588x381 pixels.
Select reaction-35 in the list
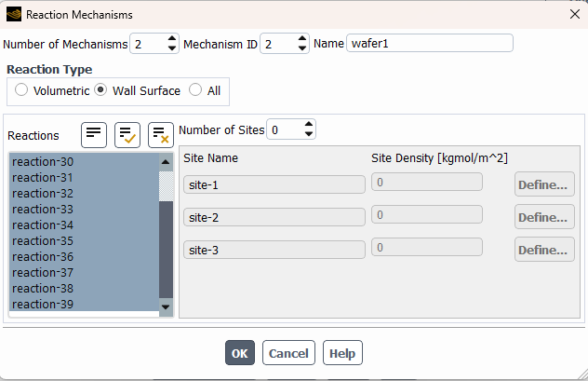[84, 240]
